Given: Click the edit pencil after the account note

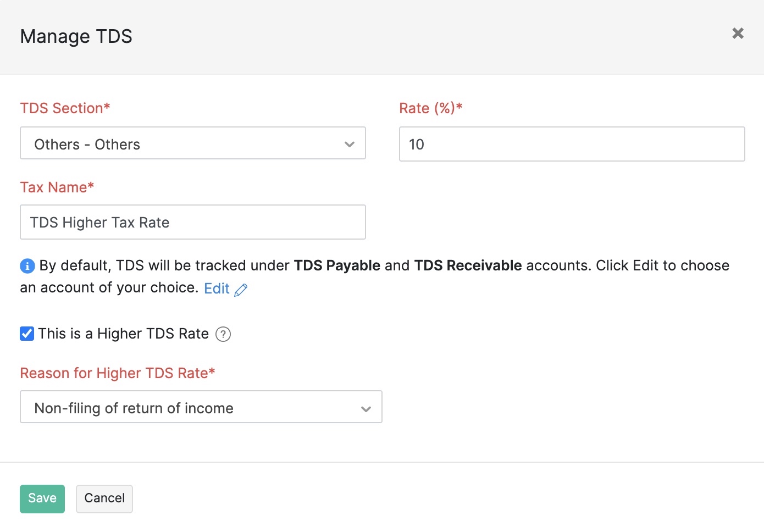Looking at the screenshot, I should coord(242,290).
